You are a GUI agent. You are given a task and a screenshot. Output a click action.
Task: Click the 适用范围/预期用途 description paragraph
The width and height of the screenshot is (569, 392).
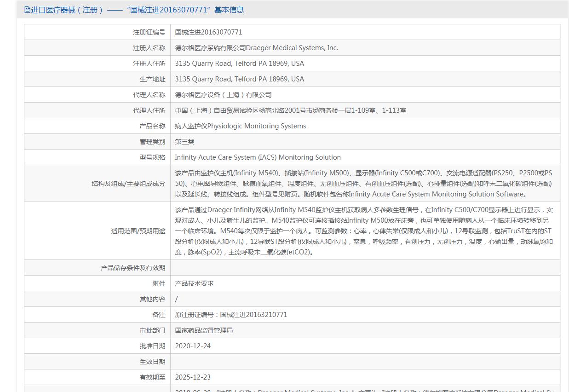pyautogui.click(x=363, y=231)
